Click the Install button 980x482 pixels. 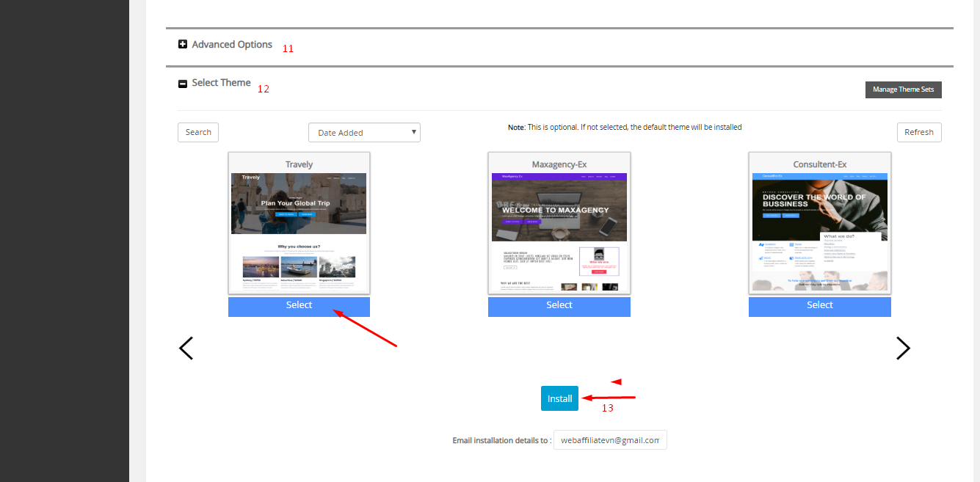559,398
